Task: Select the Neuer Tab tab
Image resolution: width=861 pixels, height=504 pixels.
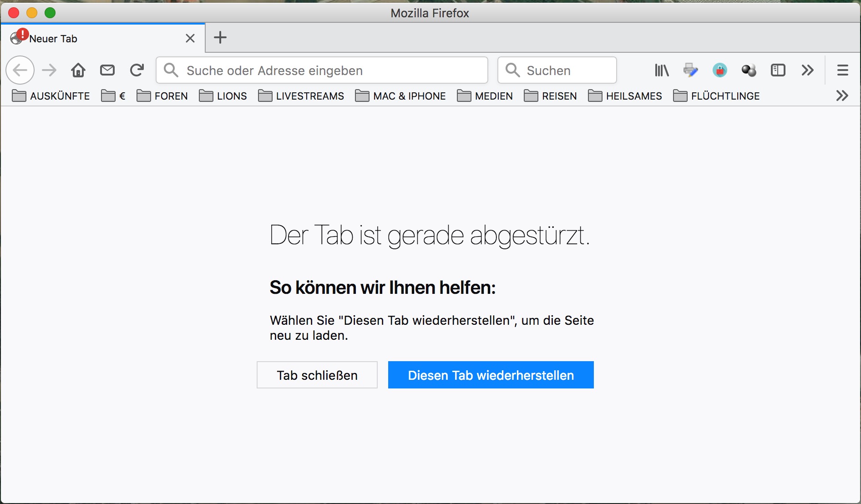Action: coord(103,38)
